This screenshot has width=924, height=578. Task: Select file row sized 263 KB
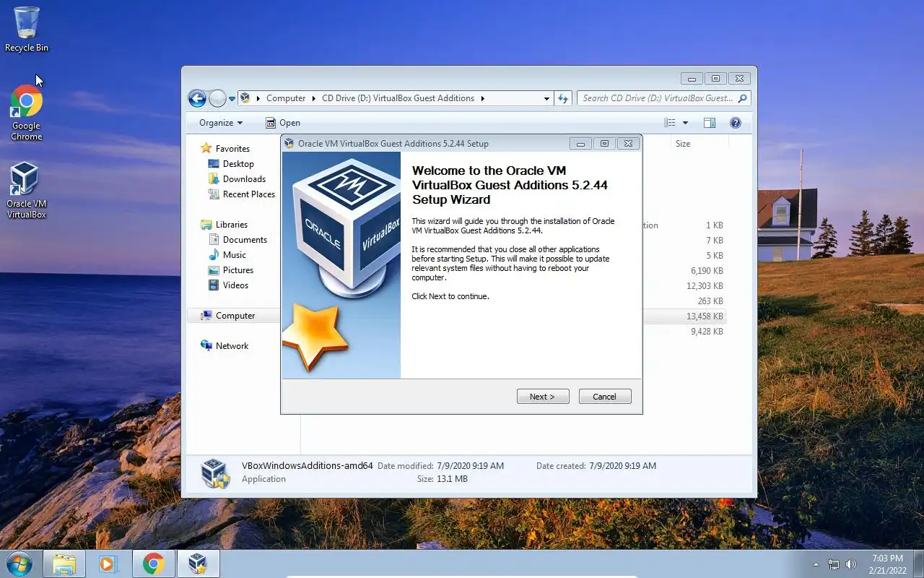[684, 301]
